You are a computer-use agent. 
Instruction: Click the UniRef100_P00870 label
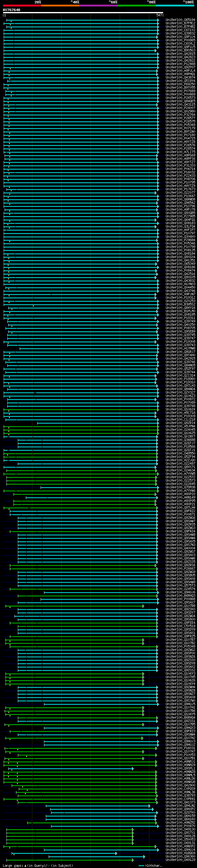(x=180, y=826)
